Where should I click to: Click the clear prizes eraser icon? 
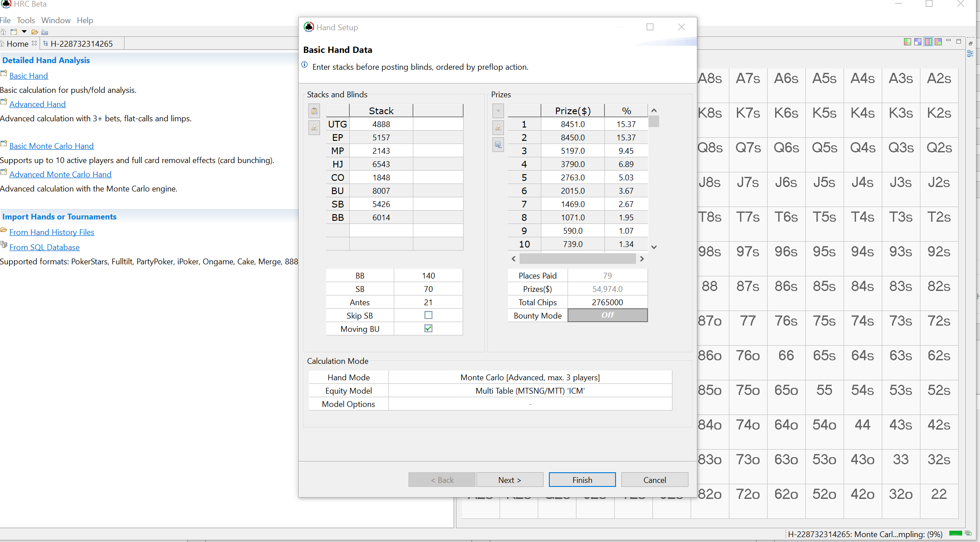coord(498,128)
